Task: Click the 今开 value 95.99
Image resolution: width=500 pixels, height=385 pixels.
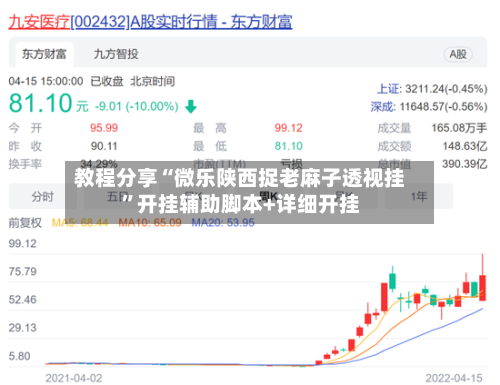Action: coord(104,128)
